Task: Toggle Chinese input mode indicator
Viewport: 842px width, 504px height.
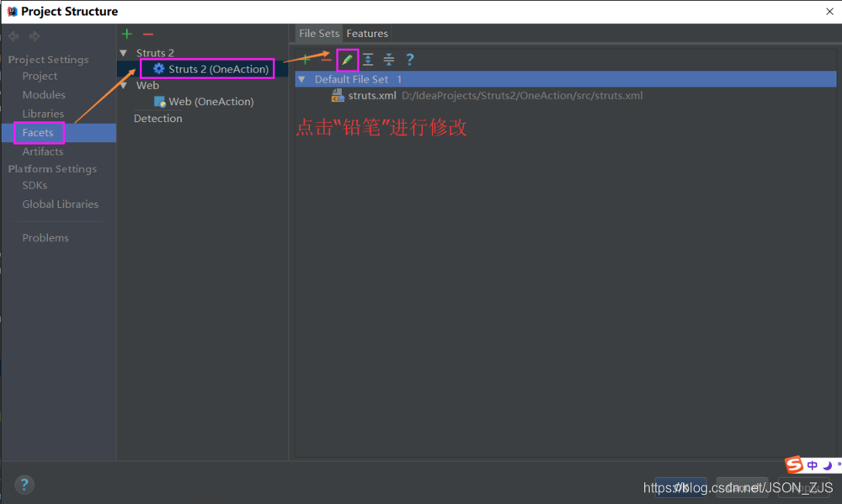Action: 812,465
